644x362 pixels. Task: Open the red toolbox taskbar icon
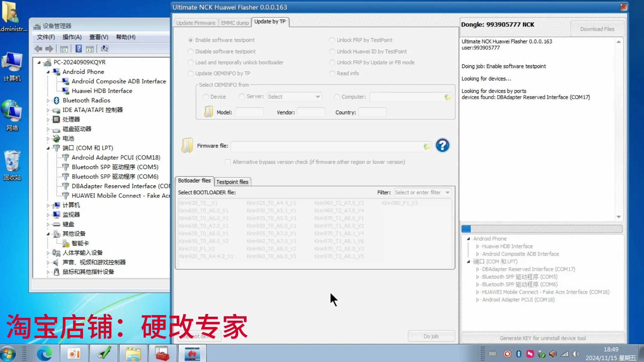coord(162,354)
